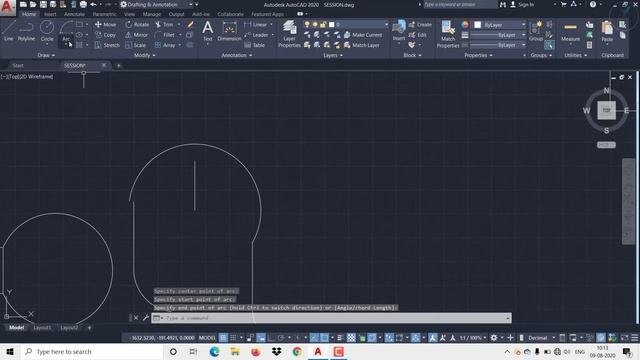This screenshot has height=360, width=640.
Task: Click the Paste clipboard tool
Action: (x=607, y=32)
